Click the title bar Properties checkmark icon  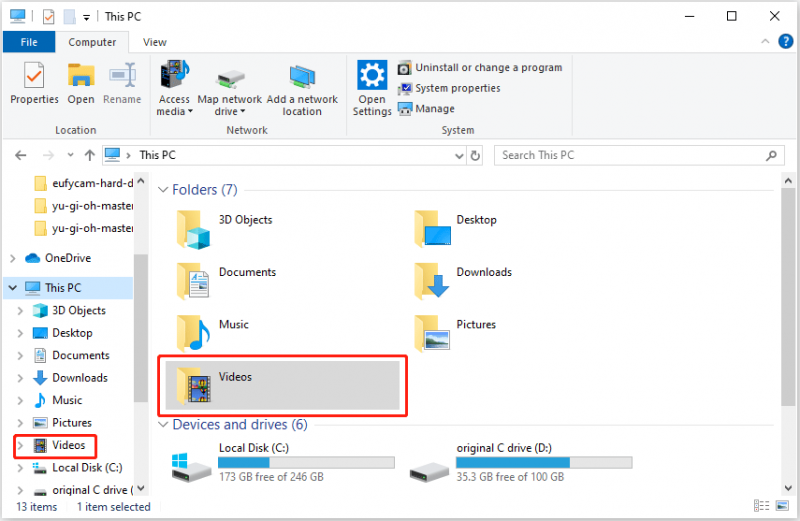pos(48,17)
